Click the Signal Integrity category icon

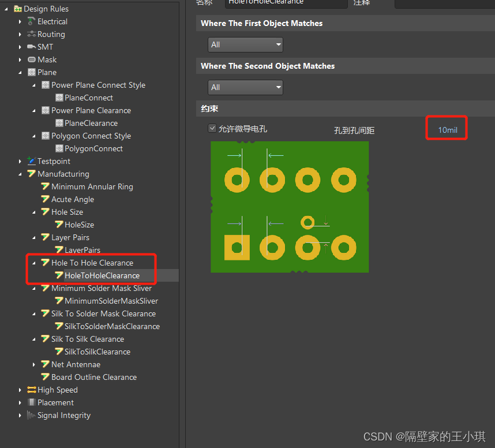(x=31, y=415)
